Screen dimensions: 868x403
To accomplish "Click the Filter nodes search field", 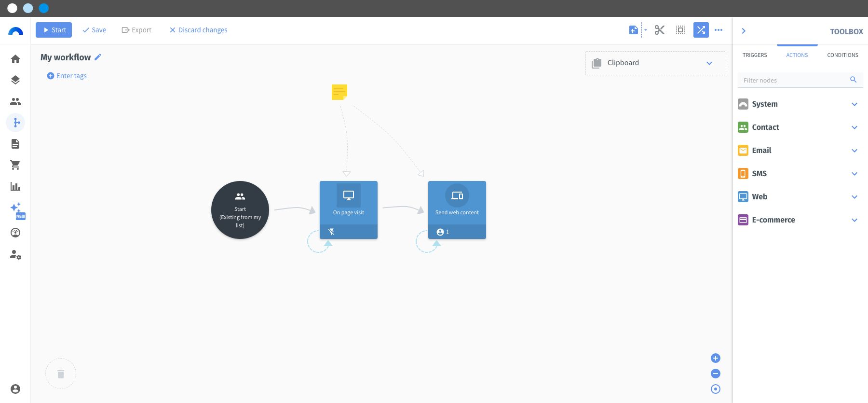I will coord(800,80).
